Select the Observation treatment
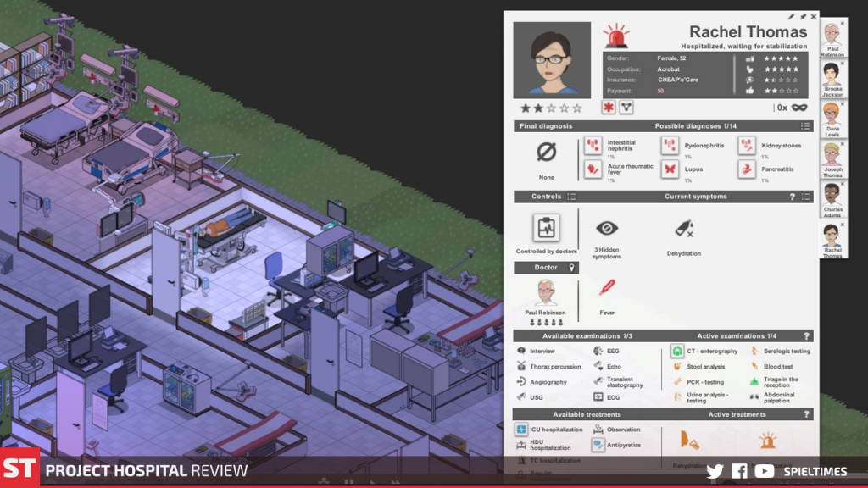Screen dimensions: 868x488 tap(617, 430)
